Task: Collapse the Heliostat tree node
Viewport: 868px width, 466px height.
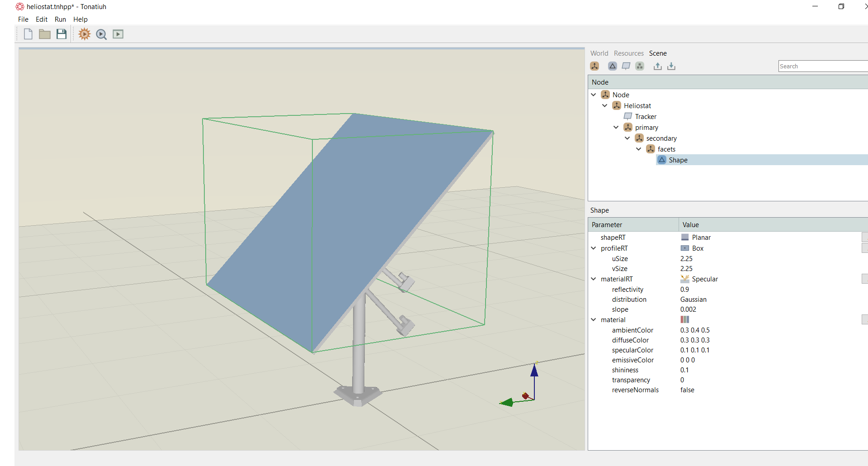Action: [605, 105]
